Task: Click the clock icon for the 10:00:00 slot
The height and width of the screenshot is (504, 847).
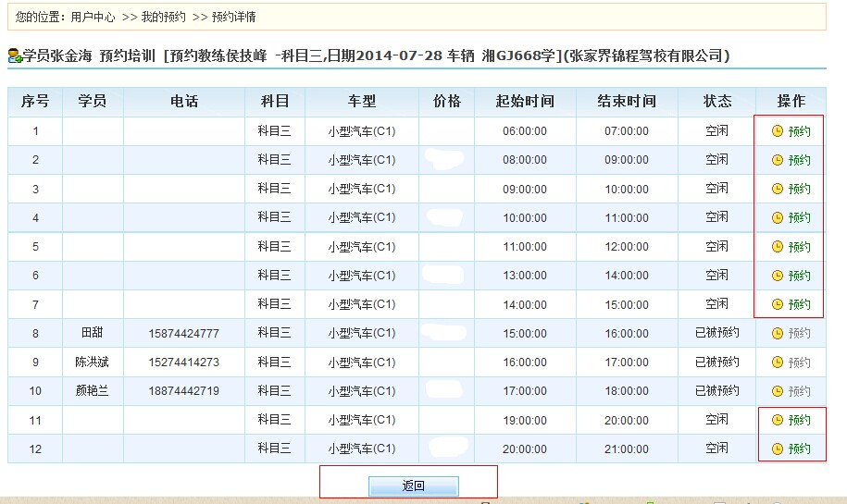Action: (778, 217)
